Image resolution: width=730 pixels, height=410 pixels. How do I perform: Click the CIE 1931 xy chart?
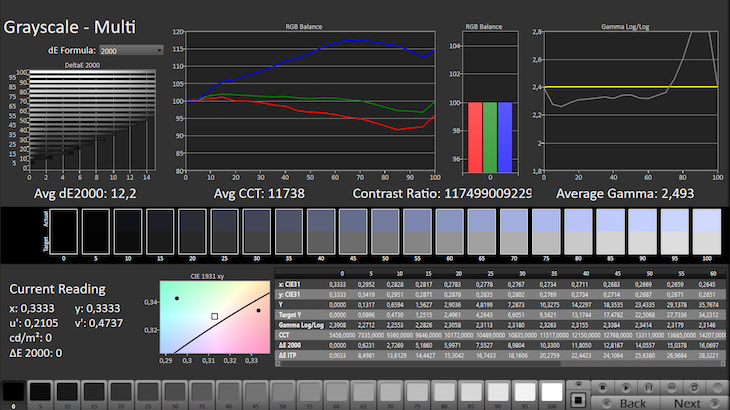pos(216,316)
